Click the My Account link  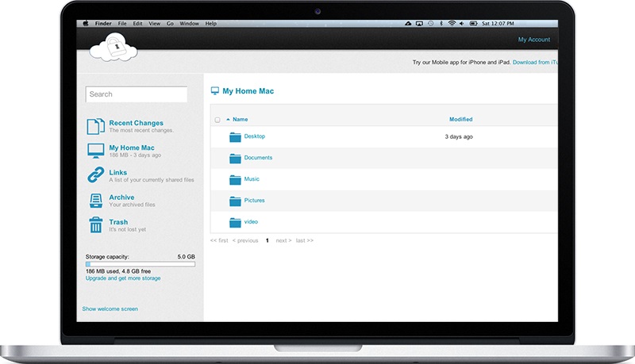pyautogui.click(x=533, y=40)
